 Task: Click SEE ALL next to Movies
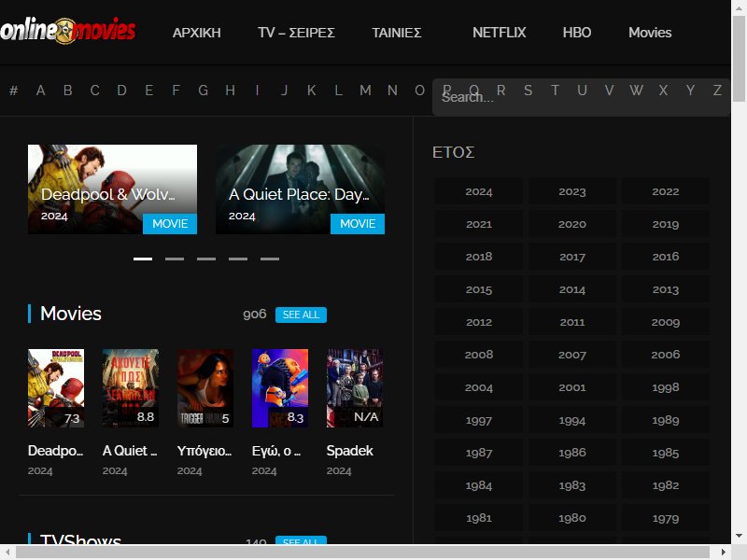301,315
